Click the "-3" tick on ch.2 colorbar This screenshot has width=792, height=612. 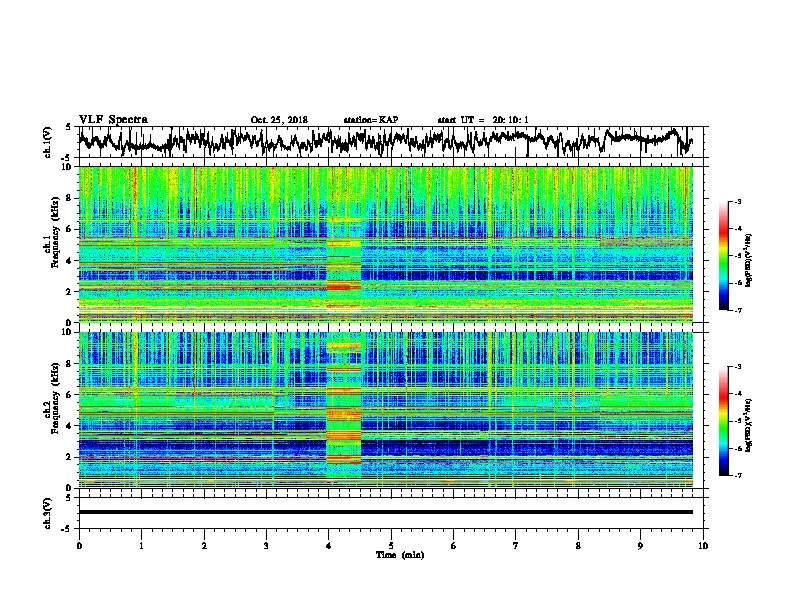[738, 367]
